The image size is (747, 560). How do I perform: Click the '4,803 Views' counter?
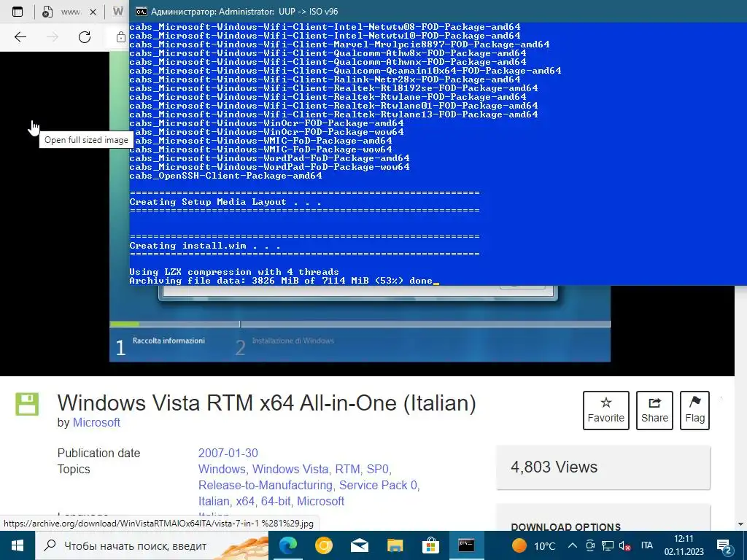(x=554, y=467)
